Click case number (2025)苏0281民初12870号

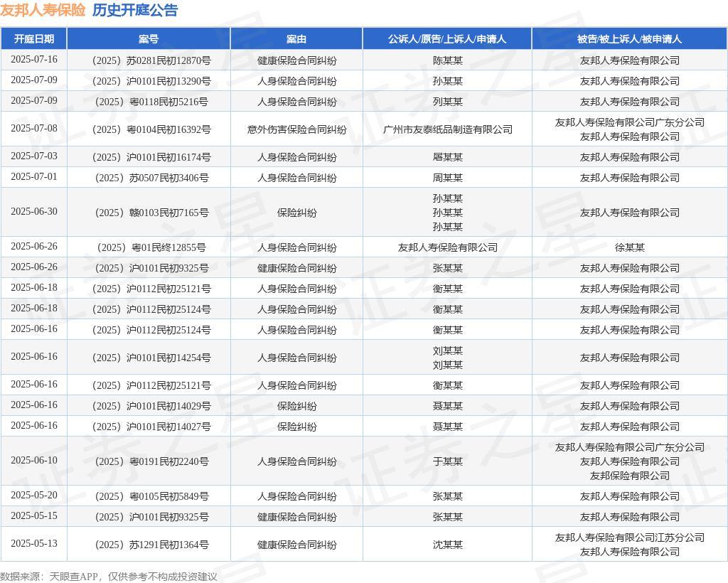[x=149, y=60]
